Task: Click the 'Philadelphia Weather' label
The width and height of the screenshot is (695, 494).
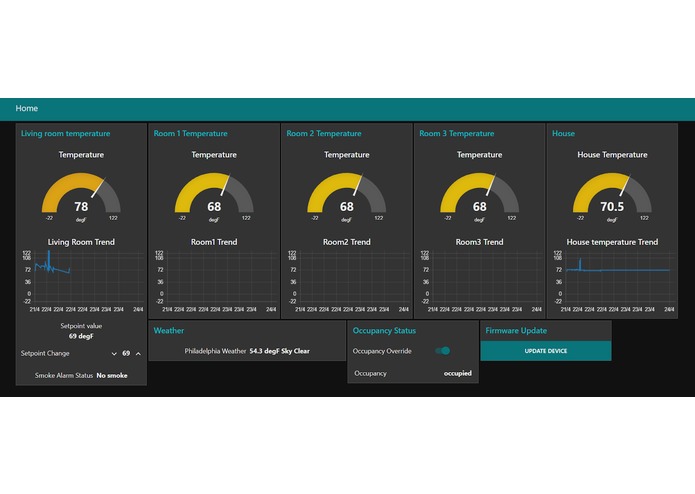Action: pos(215,351)
